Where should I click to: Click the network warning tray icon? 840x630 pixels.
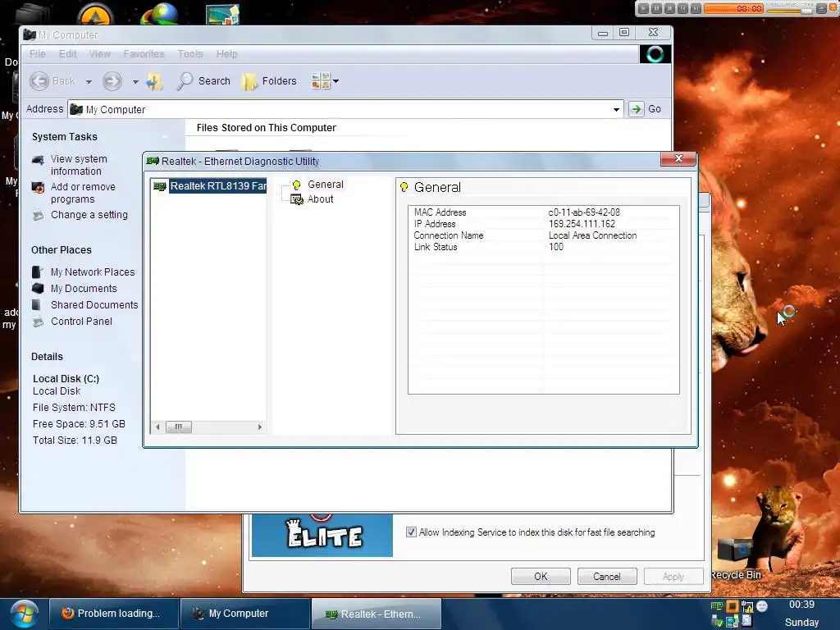tap(747, 607)
